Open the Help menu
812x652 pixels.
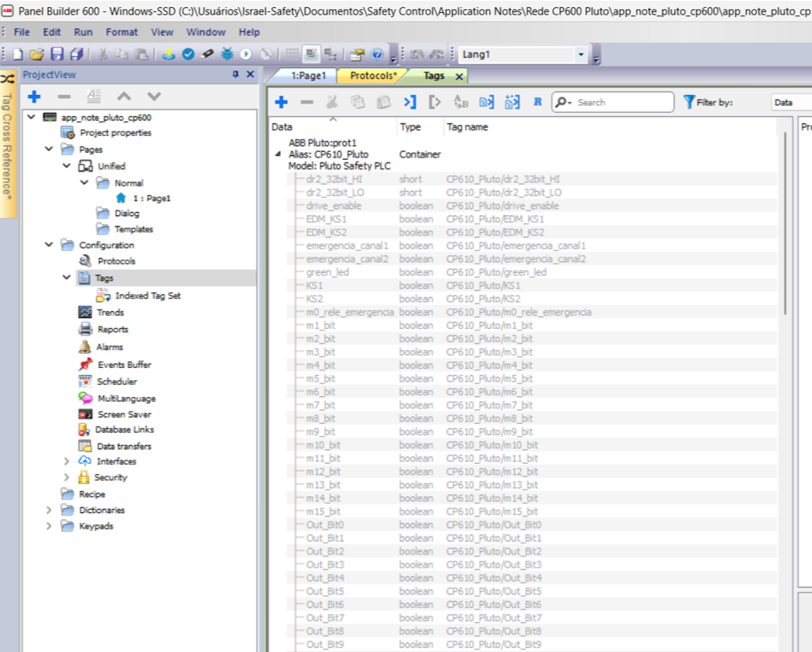[x=249, y=32]
